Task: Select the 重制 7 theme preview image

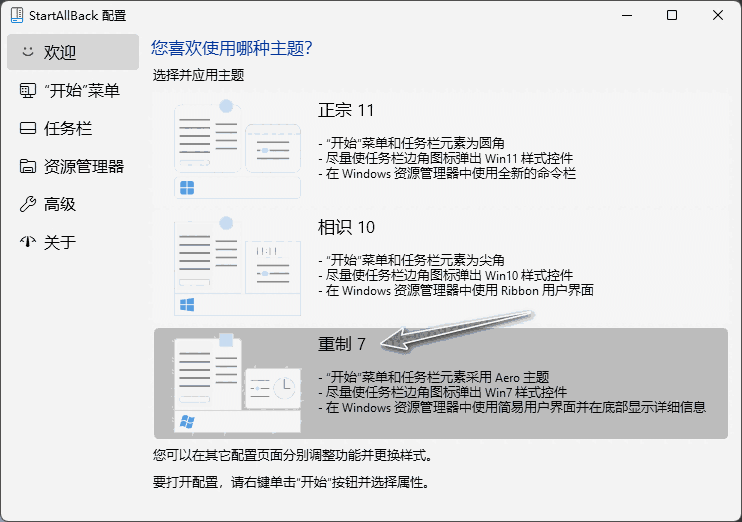Action: [x=238, y=383]
